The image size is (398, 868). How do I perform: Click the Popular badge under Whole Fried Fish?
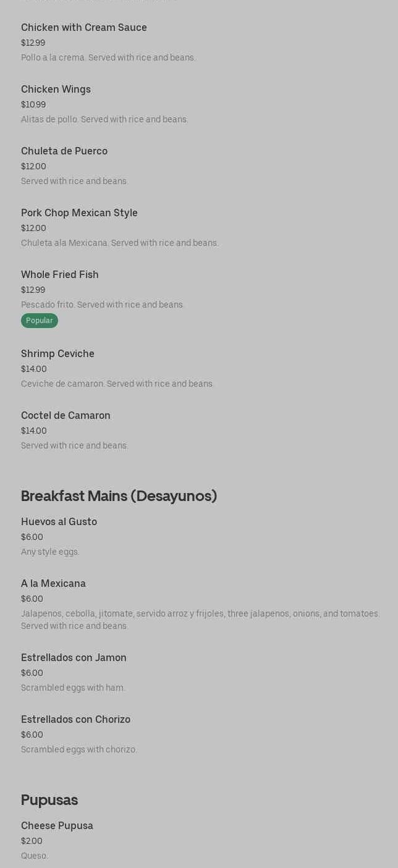40,321
